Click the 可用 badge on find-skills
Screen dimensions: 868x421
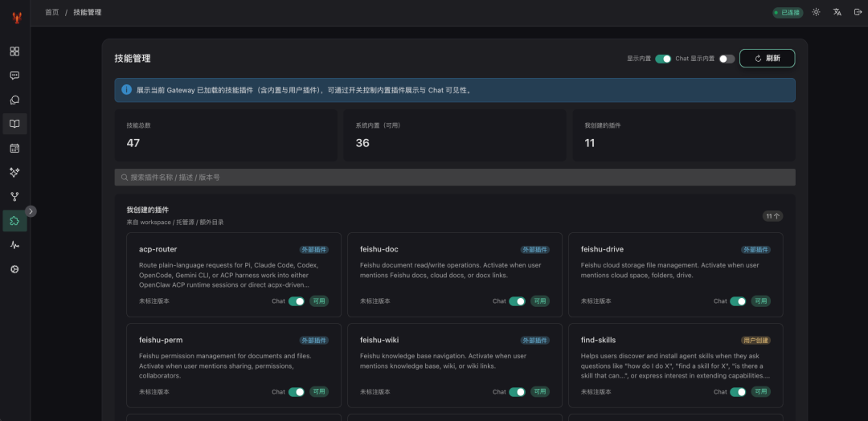coord(760,392)
